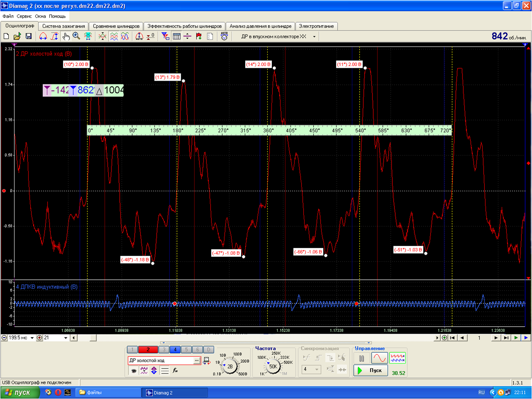This screenshot has width=532, height=399.
Task: Open the файлы taskbar button
Action: click(x=108, y=392)
